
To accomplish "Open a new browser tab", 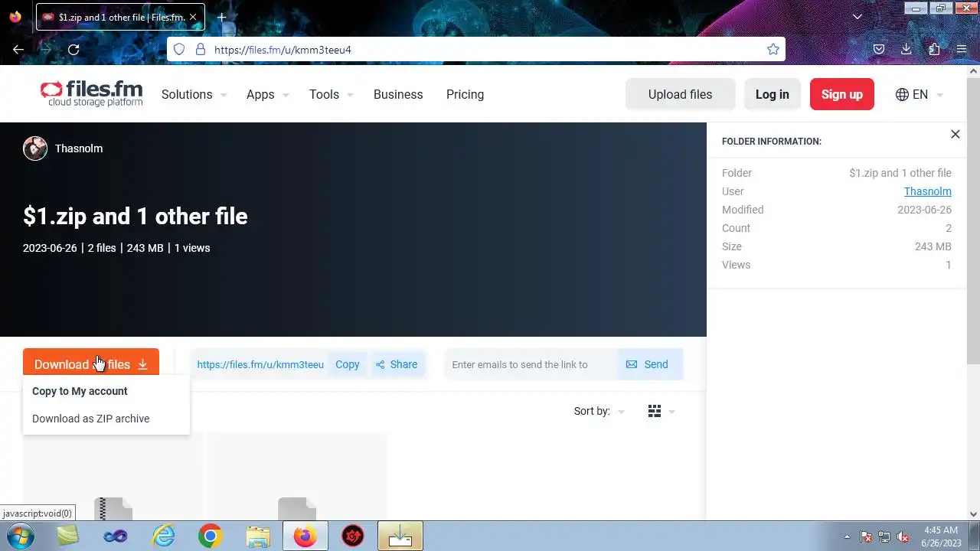I will [x=221, y=17].
